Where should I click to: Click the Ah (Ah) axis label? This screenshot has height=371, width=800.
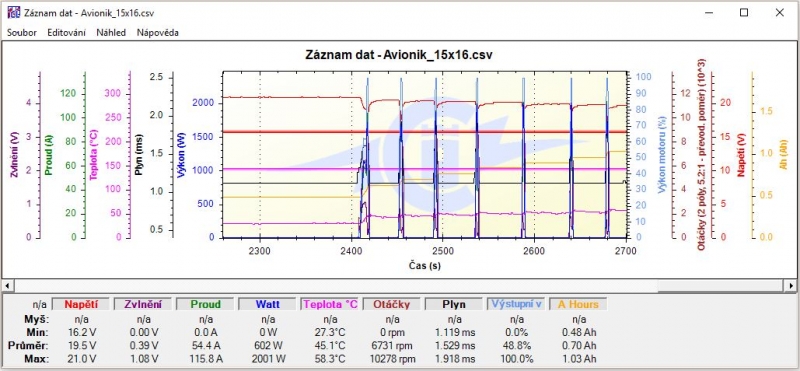click(783, 155)
